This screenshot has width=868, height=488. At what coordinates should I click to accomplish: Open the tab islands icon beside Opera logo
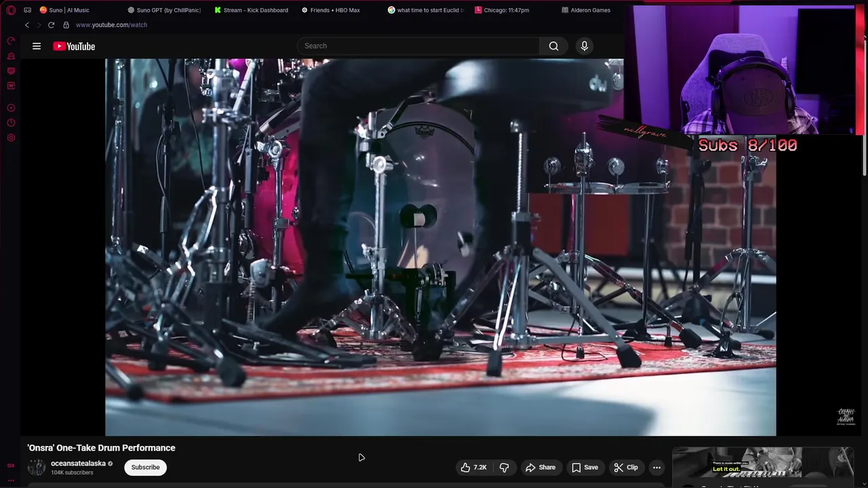[27, 10]
